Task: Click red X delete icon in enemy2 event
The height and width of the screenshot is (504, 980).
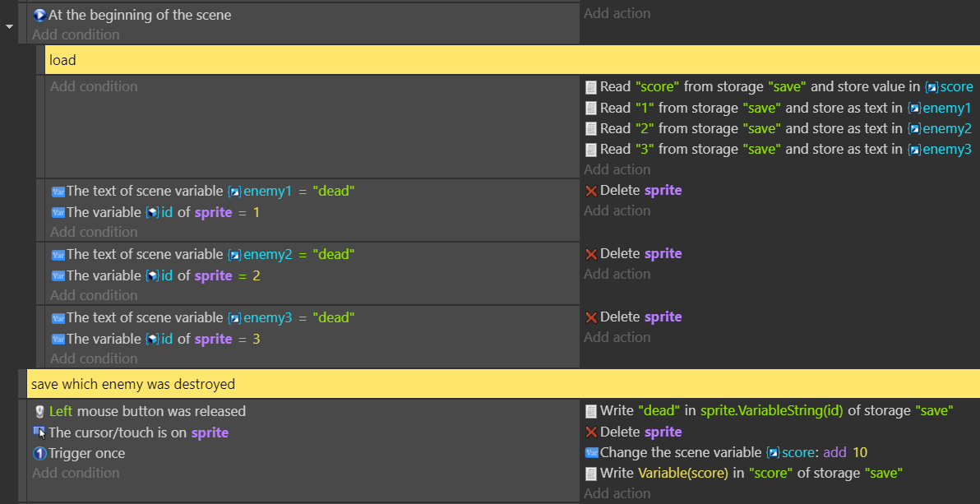Action: click(x=591, y=254)
